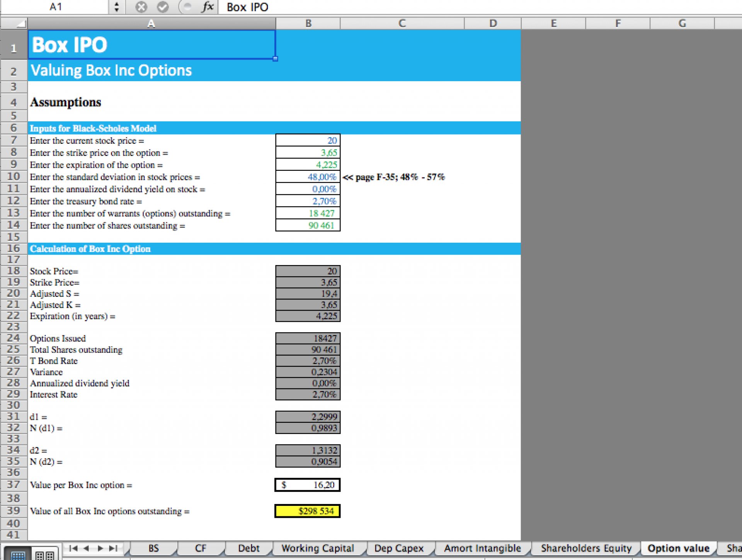The image size is (742, 560).
Task: Click the formula bar text Box IPO
Action: coord(247,7)
